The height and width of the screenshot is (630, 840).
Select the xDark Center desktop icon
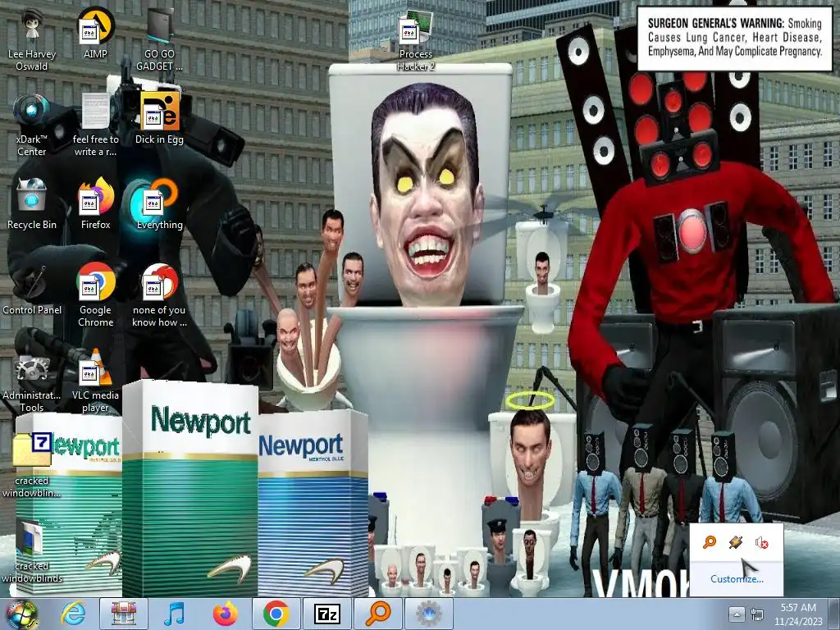[x=32, y=126]
